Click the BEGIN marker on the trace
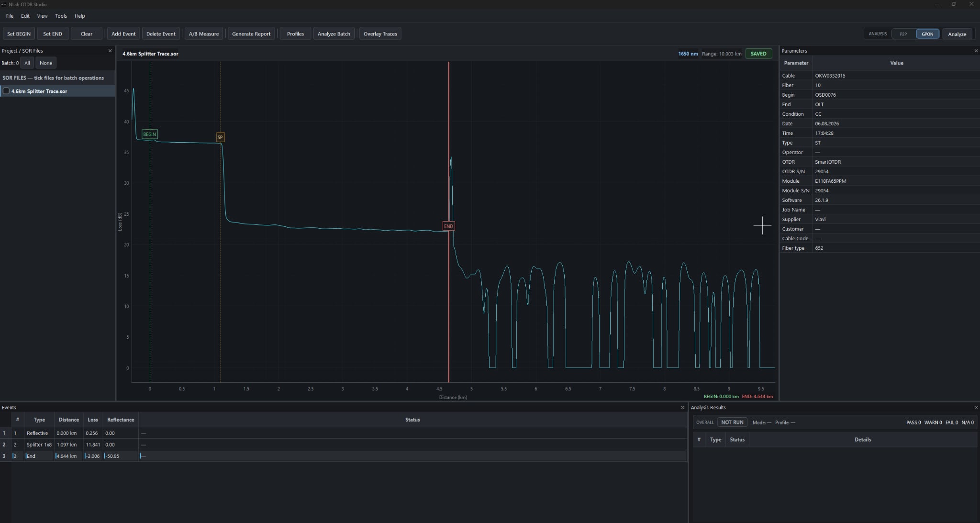The width and height of the screenshot is (980, 523). click(150, 134)
